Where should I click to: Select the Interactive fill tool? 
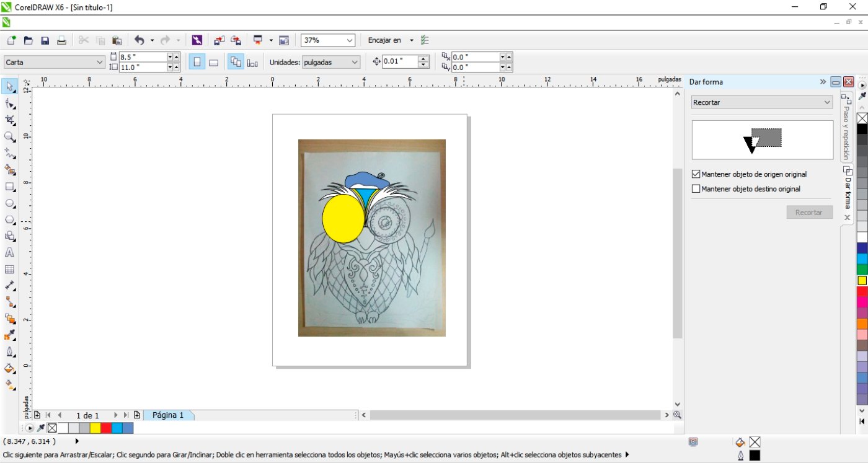10,385
